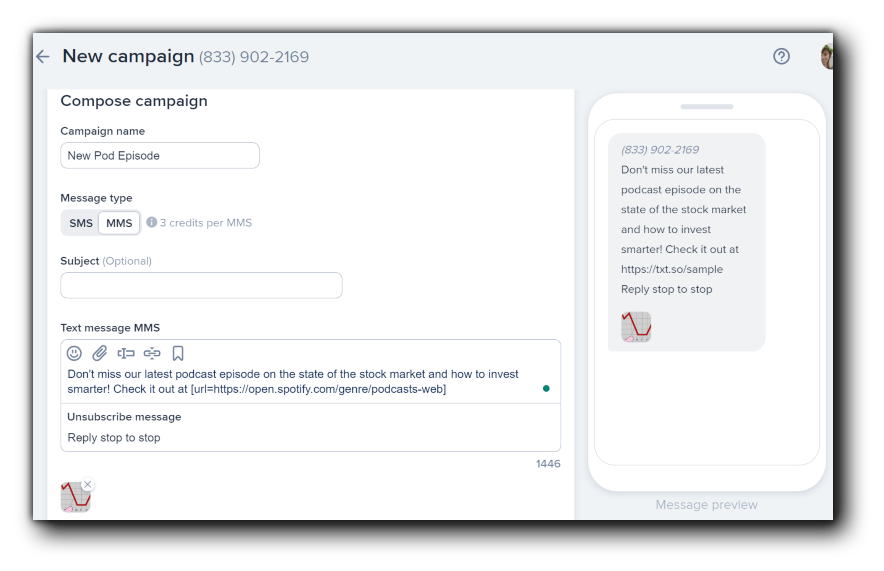Open the user profile avatar
Viewport: 884px width, 571px height.
pyautogui.click(x=826, y=57)
